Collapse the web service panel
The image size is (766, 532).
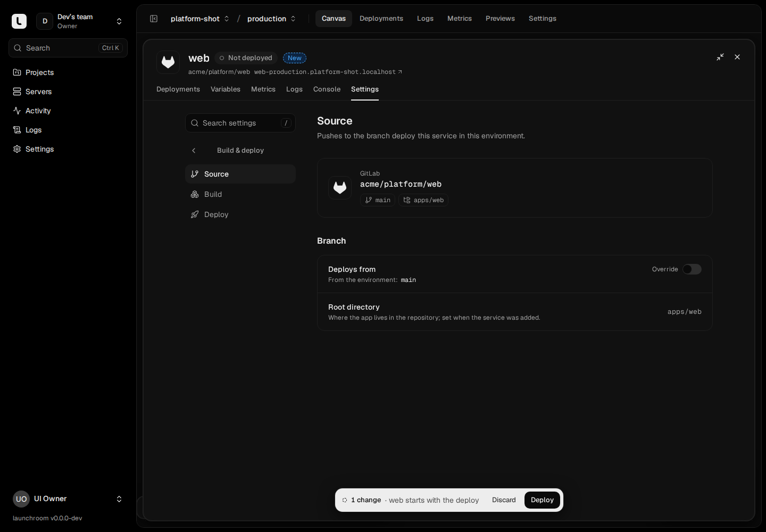(720, 57)
